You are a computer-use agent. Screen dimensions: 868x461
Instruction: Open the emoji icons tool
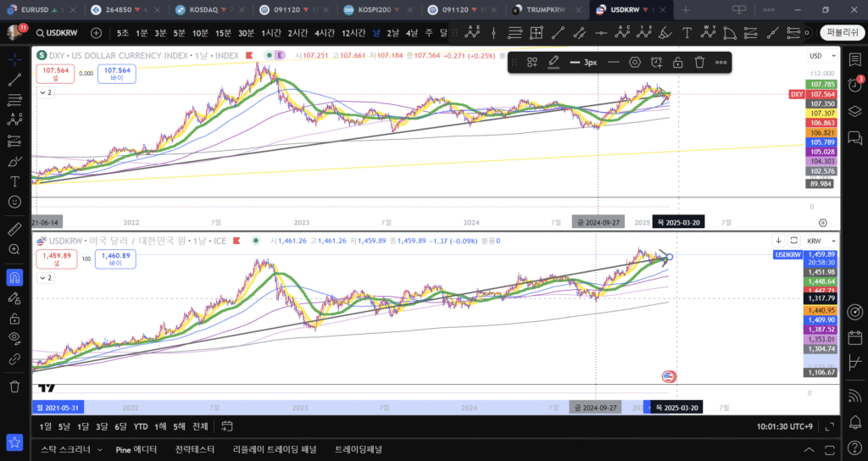pos(15,202)
